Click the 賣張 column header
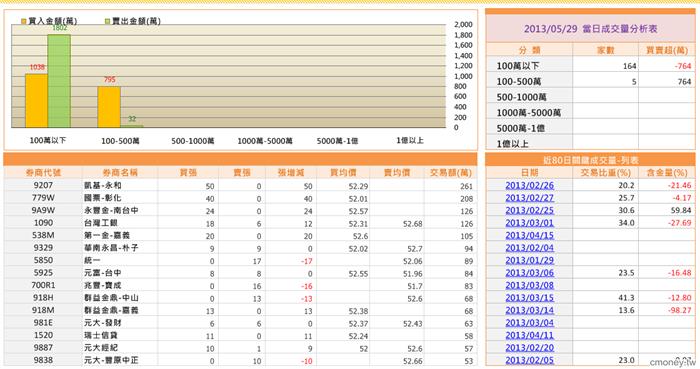 point(242,172)
